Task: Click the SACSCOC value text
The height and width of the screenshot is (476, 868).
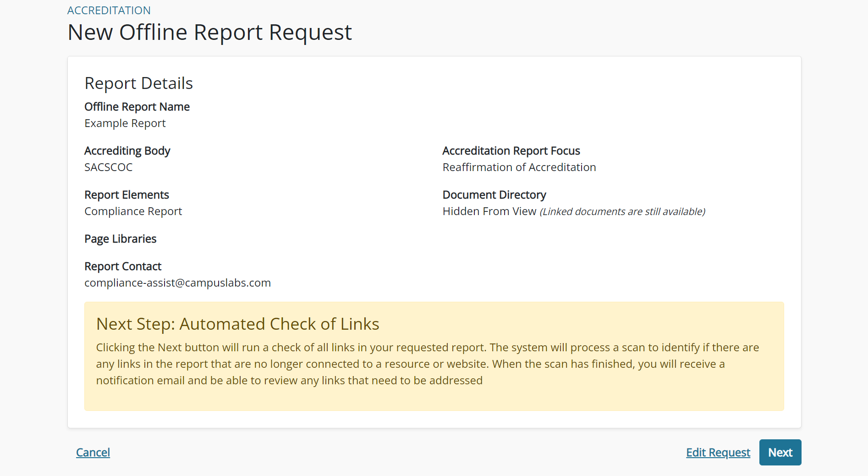Action: pyautogui.click(x=109, y=167)
